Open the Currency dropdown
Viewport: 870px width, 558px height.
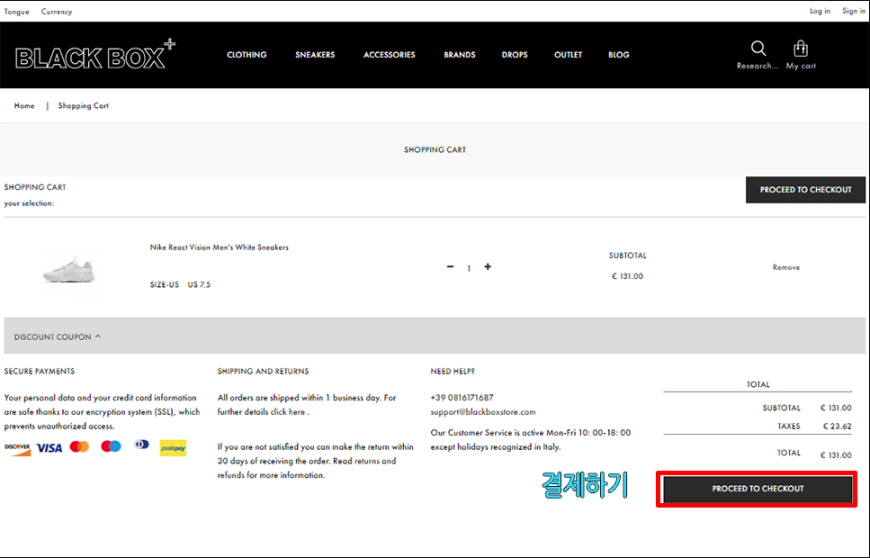pyautogui.click(x=57, y=11)
